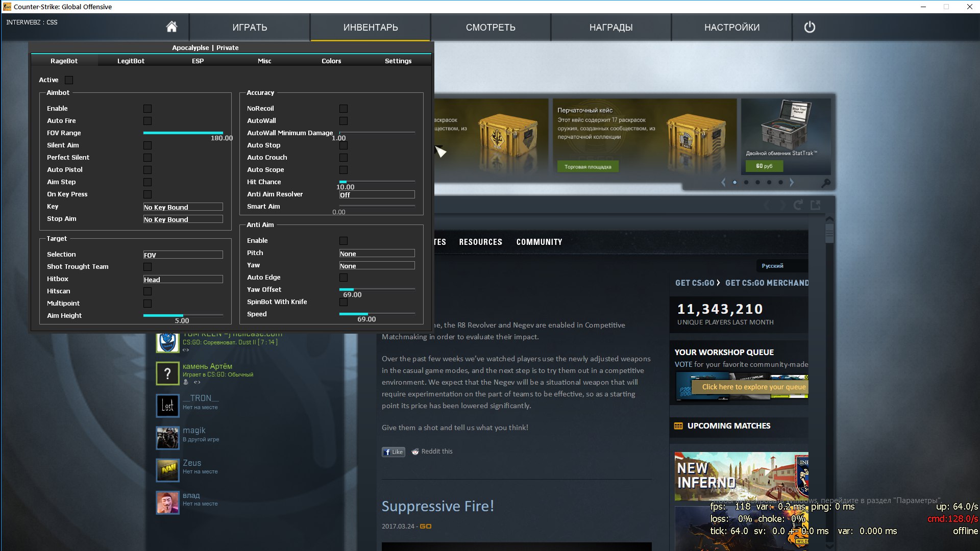Buy the StatTrak swap tool 60 руб
980x551 pixels.
click(x=764, y=166)
